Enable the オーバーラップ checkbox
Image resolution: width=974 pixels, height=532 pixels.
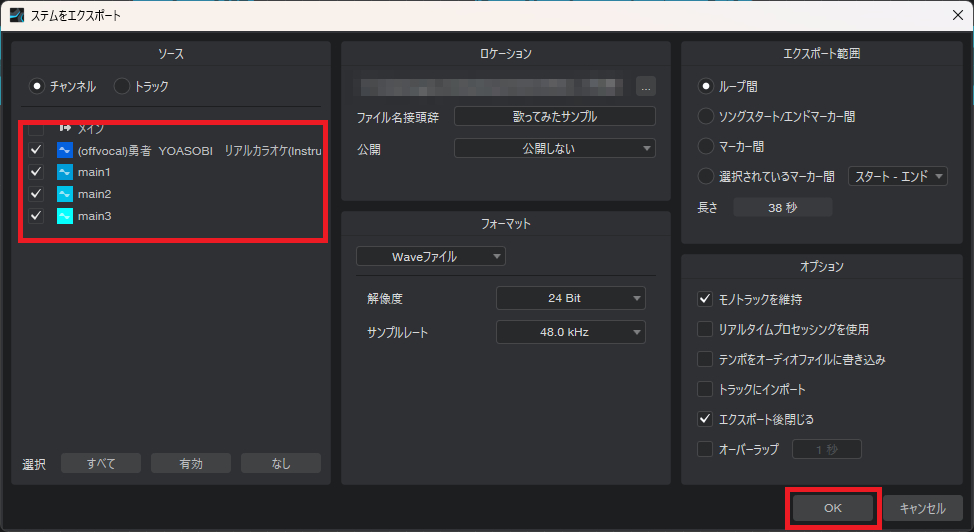704,449
